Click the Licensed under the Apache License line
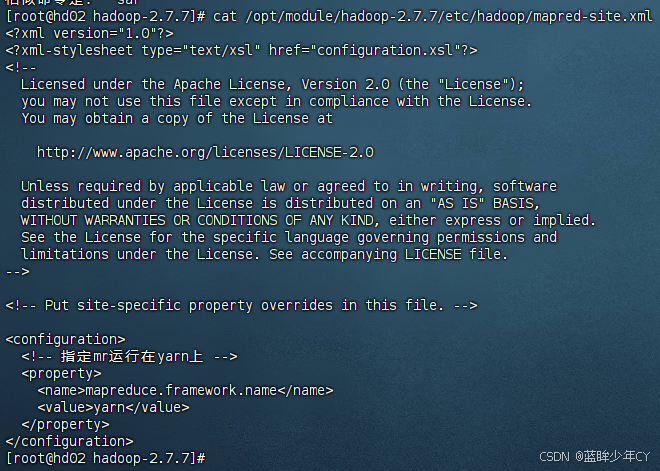The height and width of the screenshot is (471, 660). click(273, 84)
